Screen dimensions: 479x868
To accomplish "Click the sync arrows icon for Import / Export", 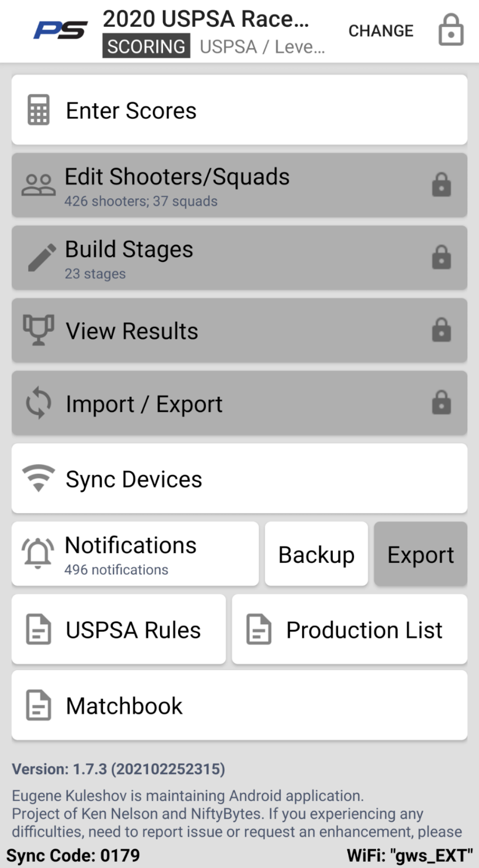I will [39, 403].
